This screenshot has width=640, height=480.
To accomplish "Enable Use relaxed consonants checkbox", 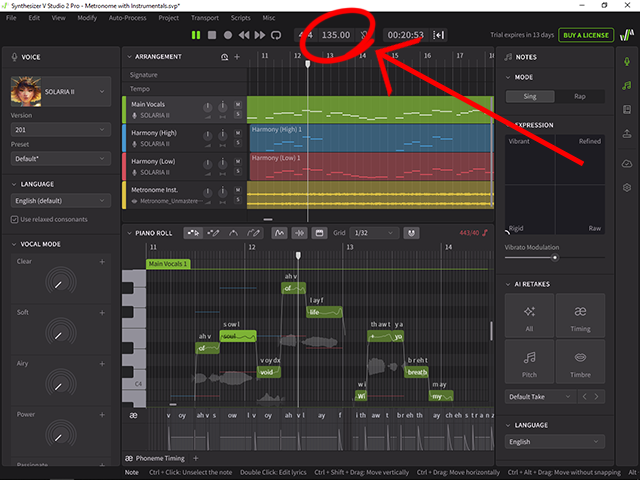I will click(x=15, y=219).
